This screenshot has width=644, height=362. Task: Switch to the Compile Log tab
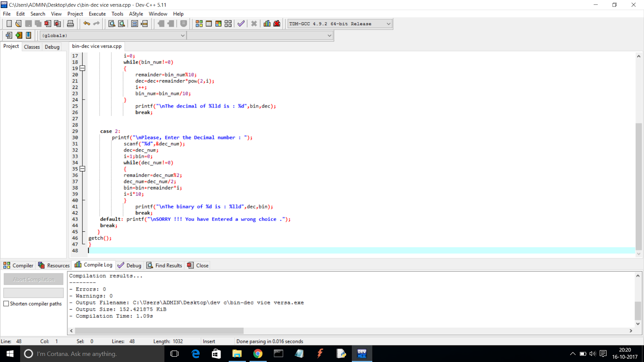(x=97, y=265)
